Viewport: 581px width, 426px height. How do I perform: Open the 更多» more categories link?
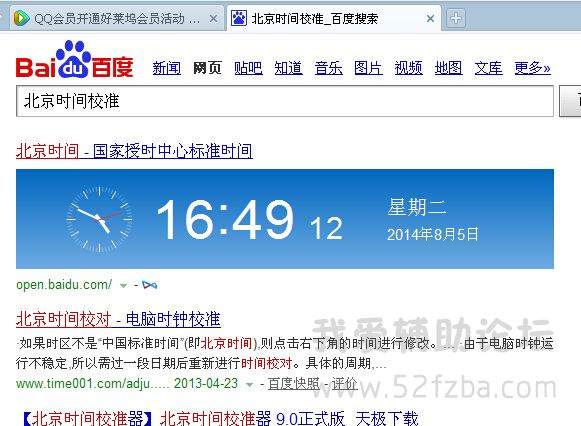tap(532, 68)
